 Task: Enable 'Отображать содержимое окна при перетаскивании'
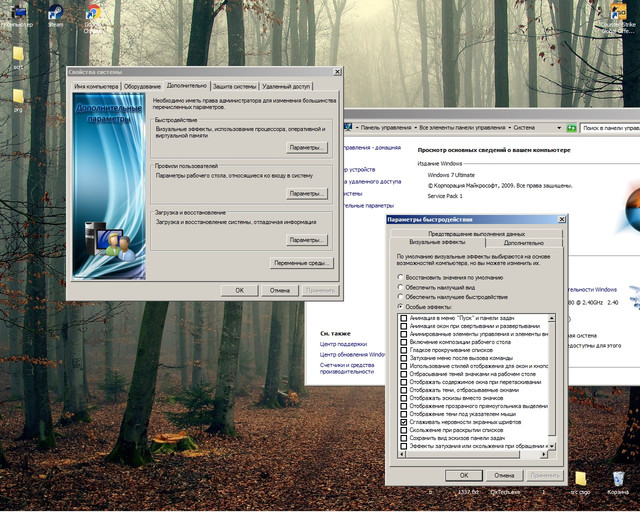pos(404,382)
